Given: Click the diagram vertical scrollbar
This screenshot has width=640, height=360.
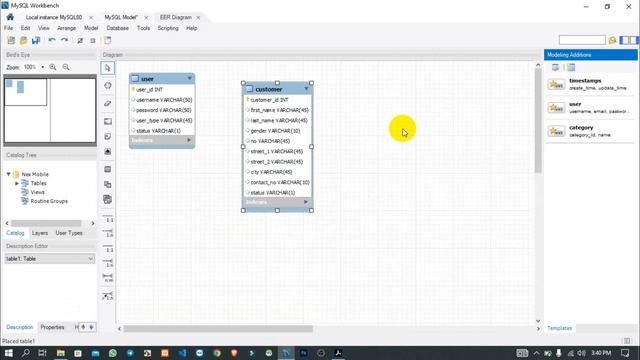Looking at the screenshot, I should (x=538, y=120).
